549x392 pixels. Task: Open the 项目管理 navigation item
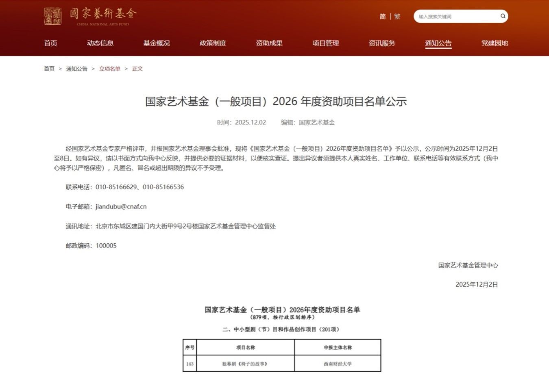325,43
